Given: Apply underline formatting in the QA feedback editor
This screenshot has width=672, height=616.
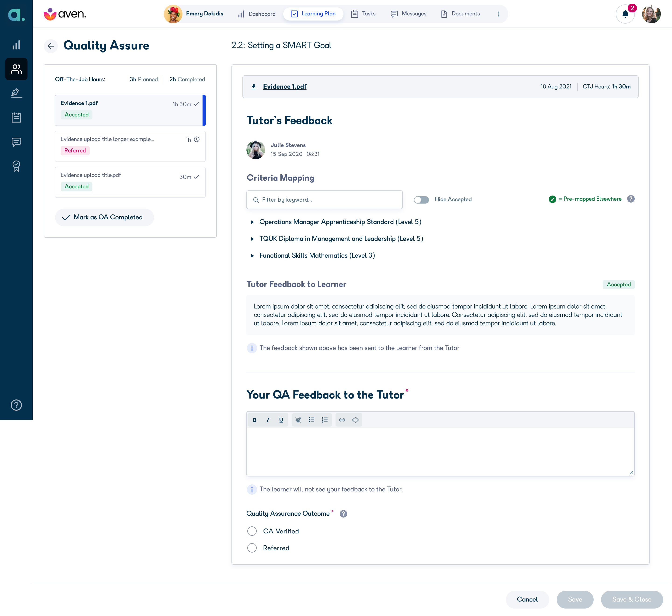Looking at the screenshot, I should pos(281,420).
